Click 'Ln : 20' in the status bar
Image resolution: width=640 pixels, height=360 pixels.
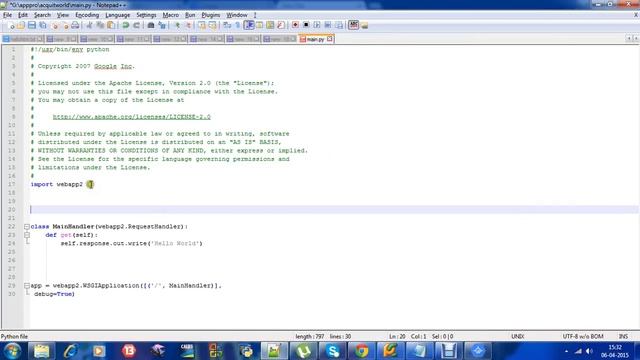[x=397, y=337]
